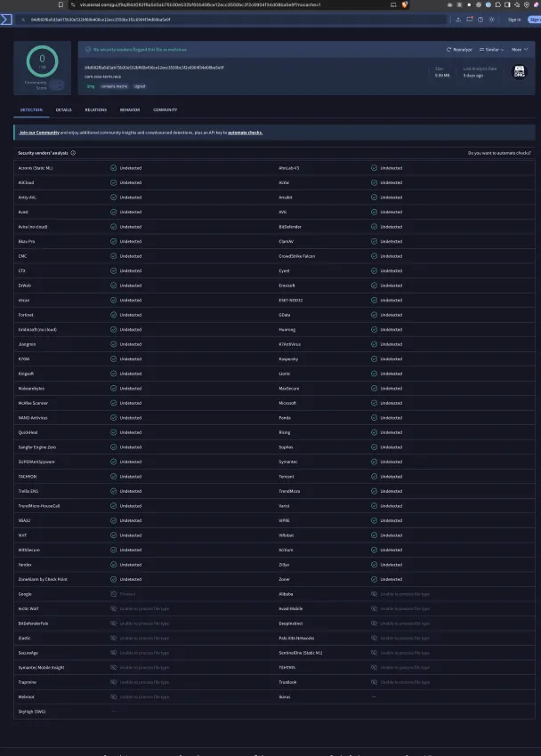This screenshot has width=541, height=756.
Task: Click the Reanalyze button
Action: click(459, 50)
